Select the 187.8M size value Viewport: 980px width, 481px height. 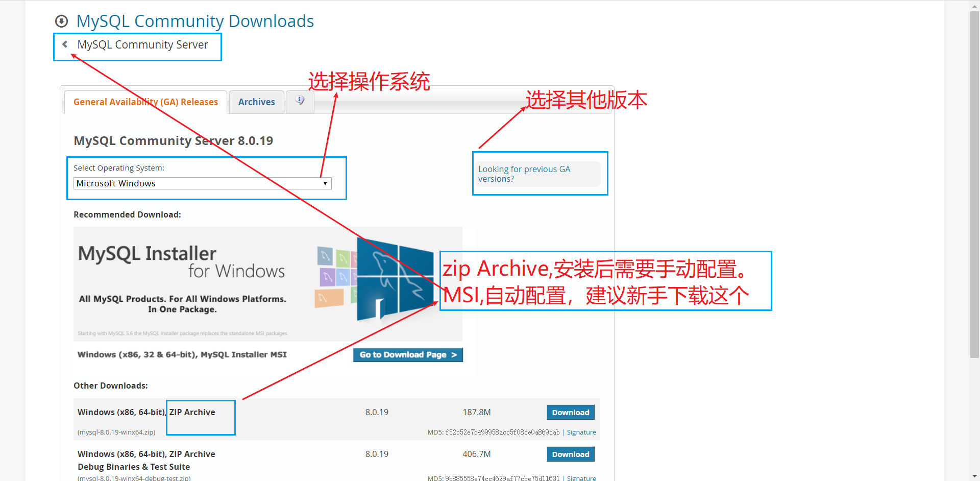tap(477, 413)
